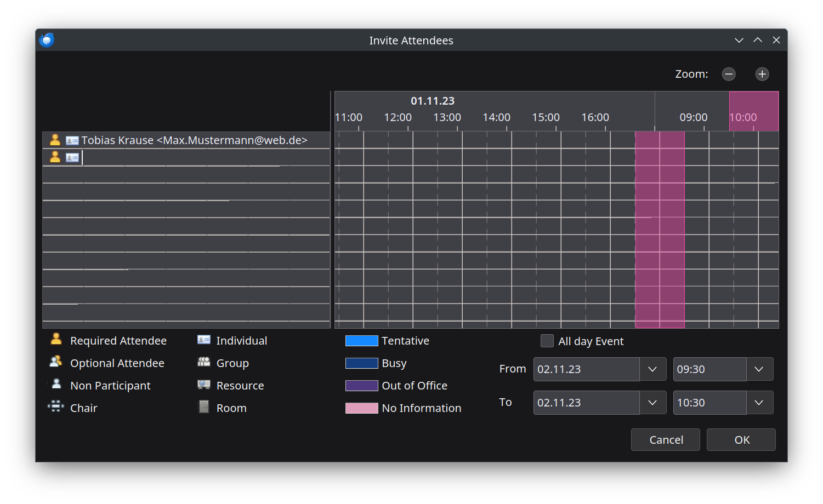
Task: Open the From time dropdown showing 09:30
Action: 759,369
